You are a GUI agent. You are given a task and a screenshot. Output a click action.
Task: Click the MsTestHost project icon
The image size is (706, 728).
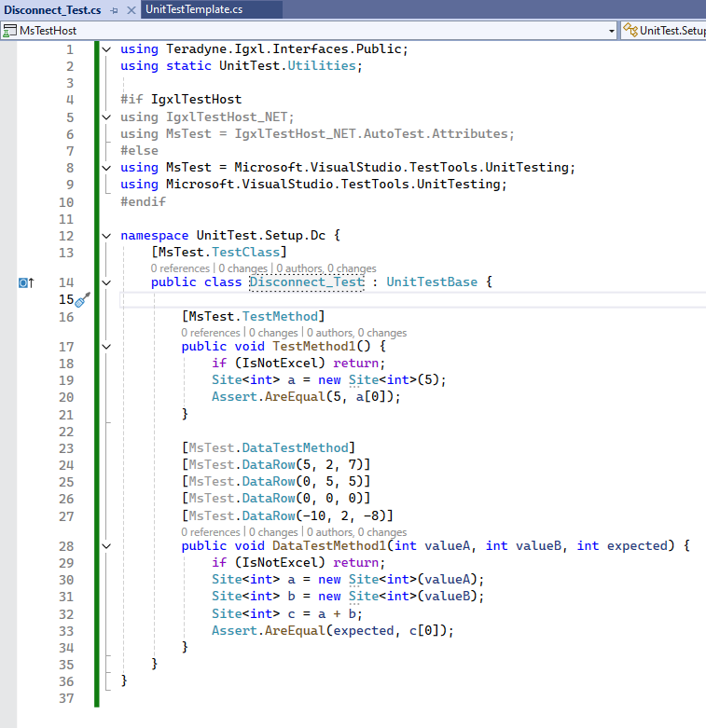(x=9, y=31)
